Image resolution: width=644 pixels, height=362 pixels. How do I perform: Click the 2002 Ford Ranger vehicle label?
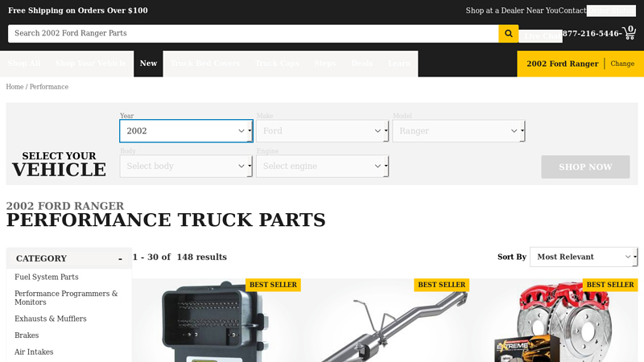[562, 64]
